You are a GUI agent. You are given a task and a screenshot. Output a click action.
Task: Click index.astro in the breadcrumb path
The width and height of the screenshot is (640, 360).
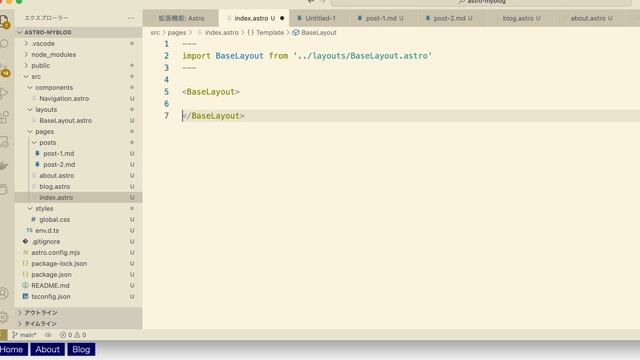tap(222, 33)
